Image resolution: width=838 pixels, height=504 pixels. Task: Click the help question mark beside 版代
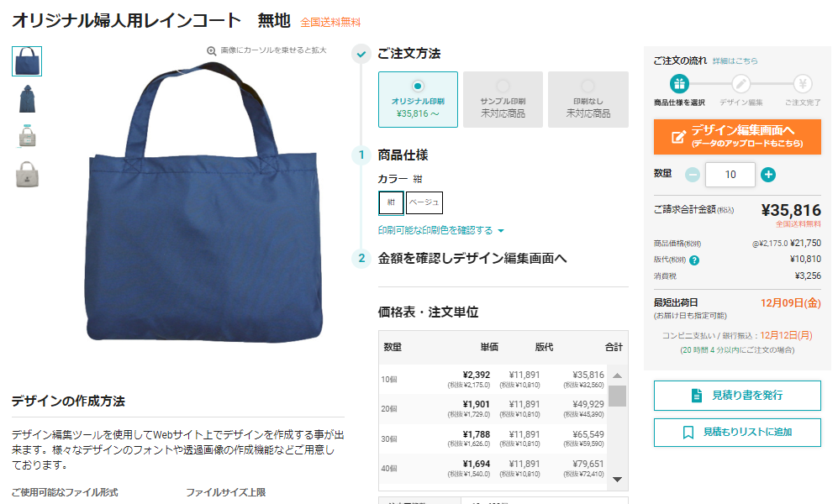(x=694, y=260)
